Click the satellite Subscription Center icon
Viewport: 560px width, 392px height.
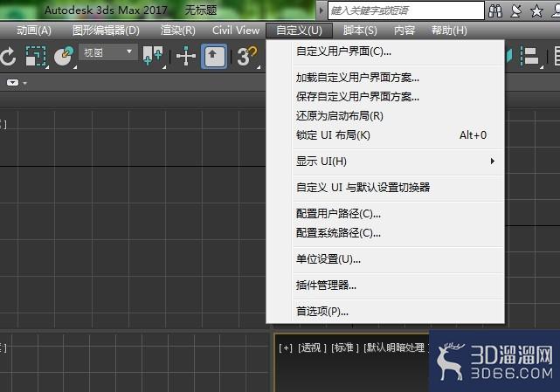point(515,10)
